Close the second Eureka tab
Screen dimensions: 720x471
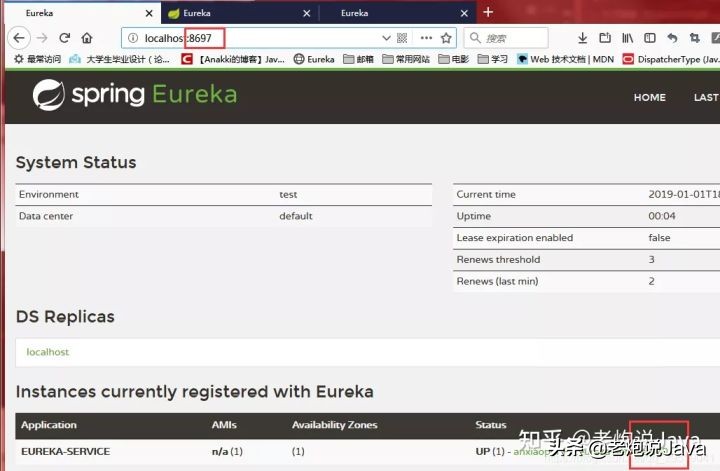point(307,13)
